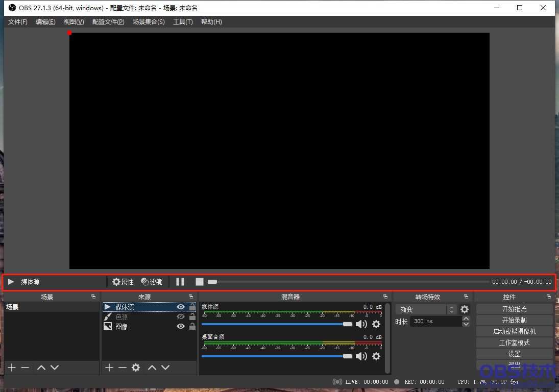Remove the selected scene
The image size is (559, 392).
25,367
